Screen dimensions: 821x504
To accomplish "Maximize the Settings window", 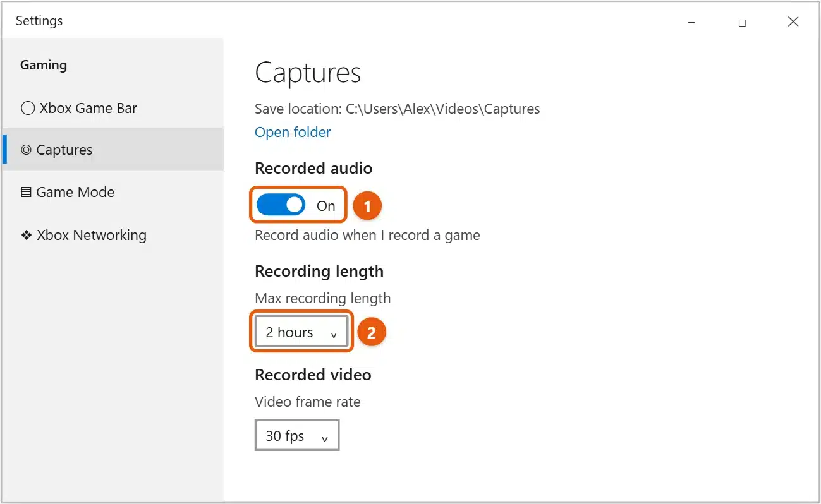I will [742, 22].
